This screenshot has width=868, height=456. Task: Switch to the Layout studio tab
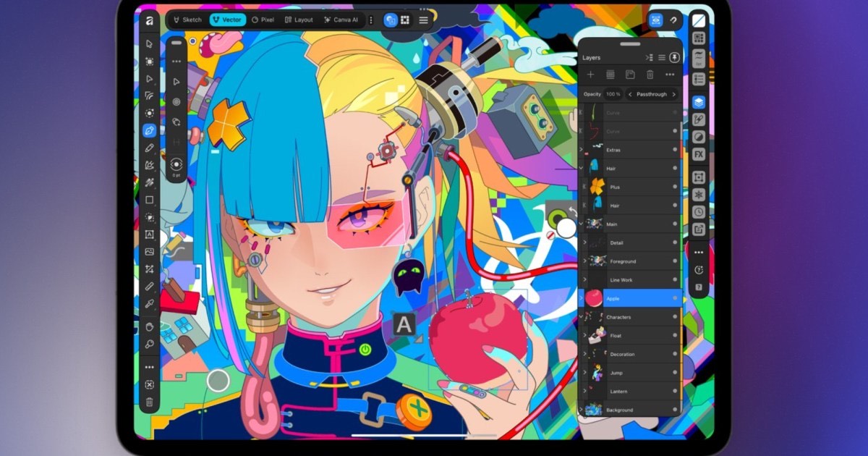point(299,20)
